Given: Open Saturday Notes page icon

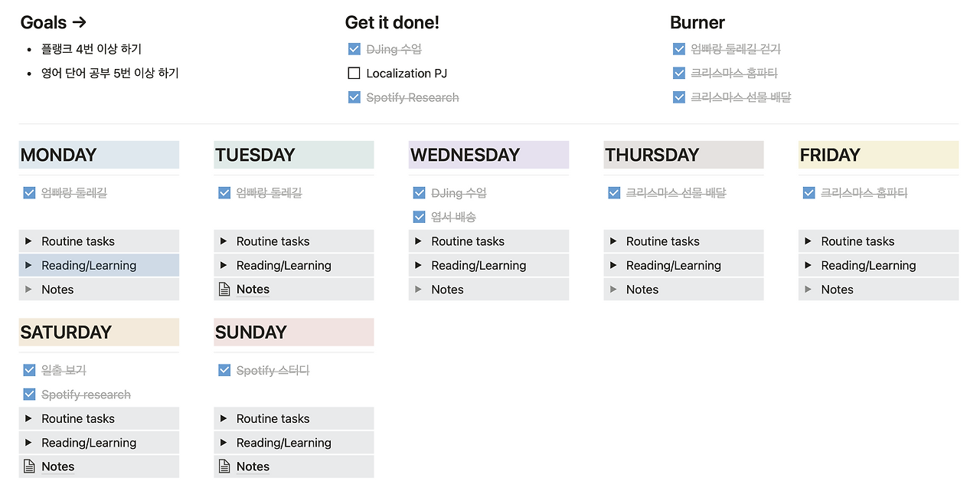Looking at the screenshot, I should click(29, 467).
